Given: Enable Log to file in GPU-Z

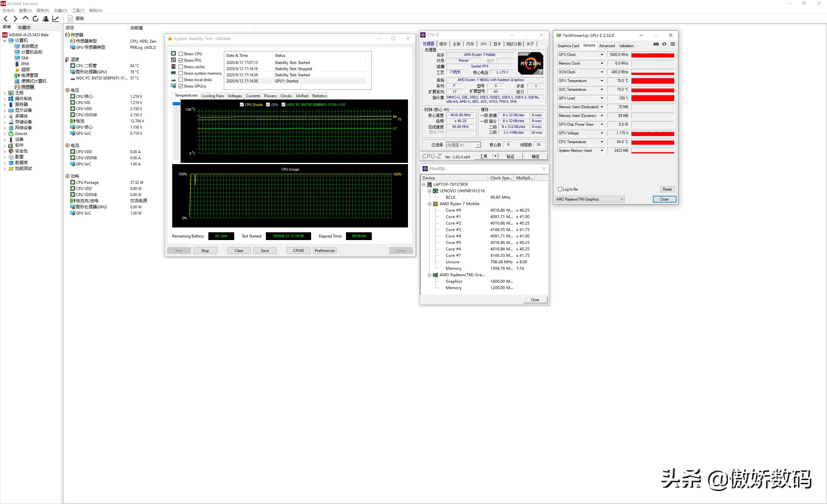Looking at the screenshot, I should [x=560, y=189].
